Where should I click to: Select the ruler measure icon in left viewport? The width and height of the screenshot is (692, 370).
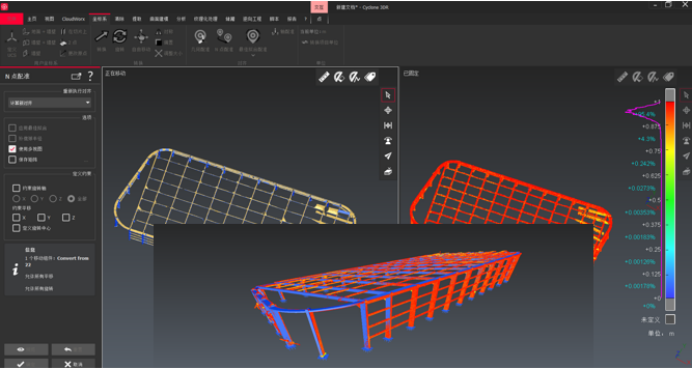pos(324,77)
